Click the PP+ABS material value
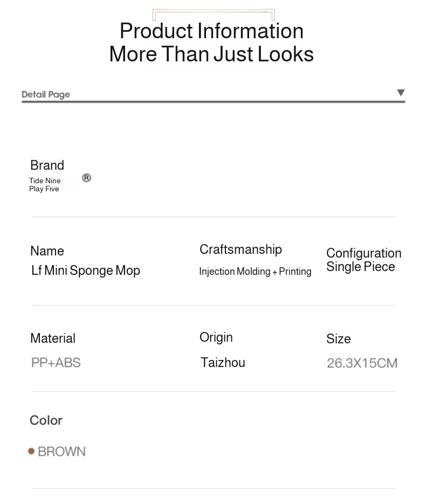 click(56, 362)
